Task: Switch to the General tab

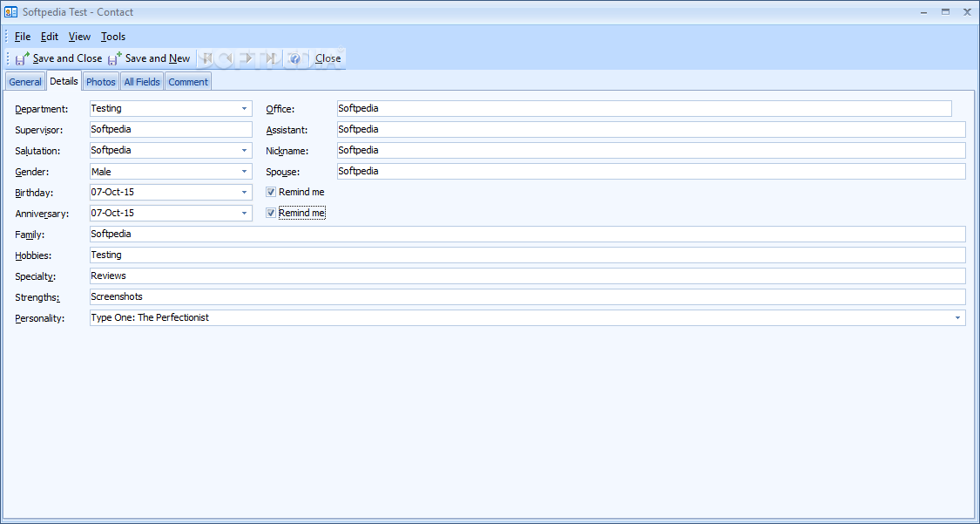Action: coord(25,82)
